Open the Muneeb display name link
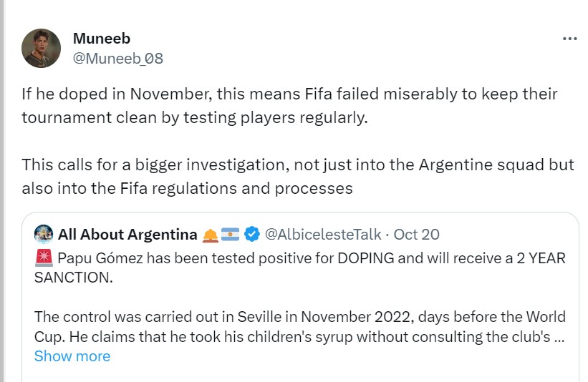The height and width of the screenshot is (382, 588). pos(102,38)
